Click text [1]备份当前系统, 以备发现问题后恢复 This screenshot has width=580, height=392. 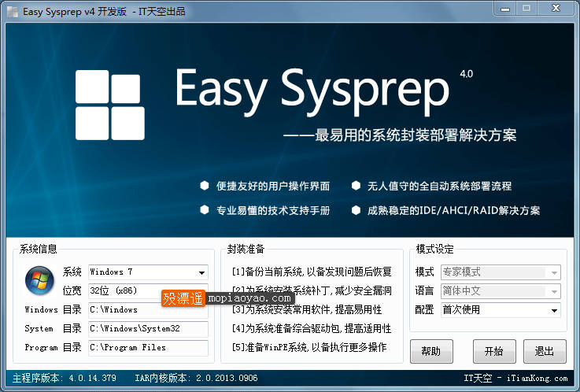point(312,272)
